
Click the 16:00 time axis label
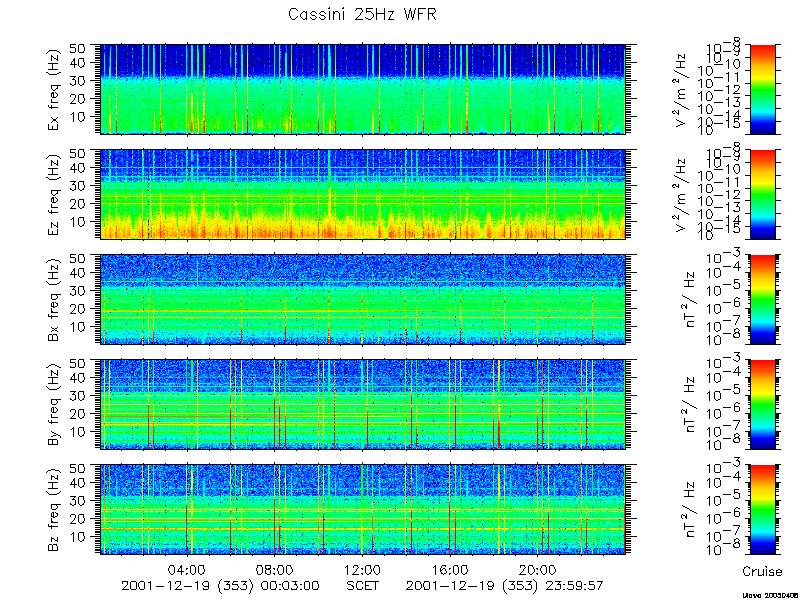[x=449, y=570]
